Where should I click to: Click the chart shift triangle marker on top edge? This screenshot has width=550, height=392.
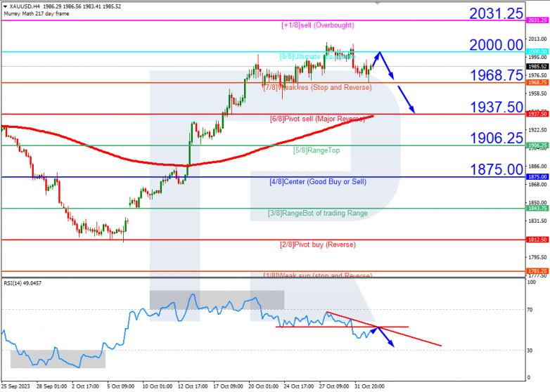378,3
